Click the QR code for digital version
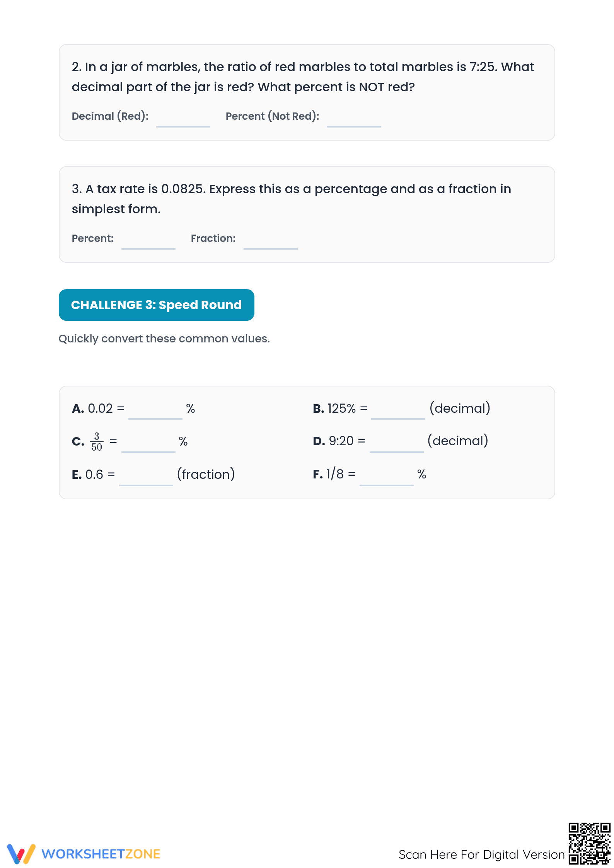The image size is (614, 868). click(x=589, y=844)
